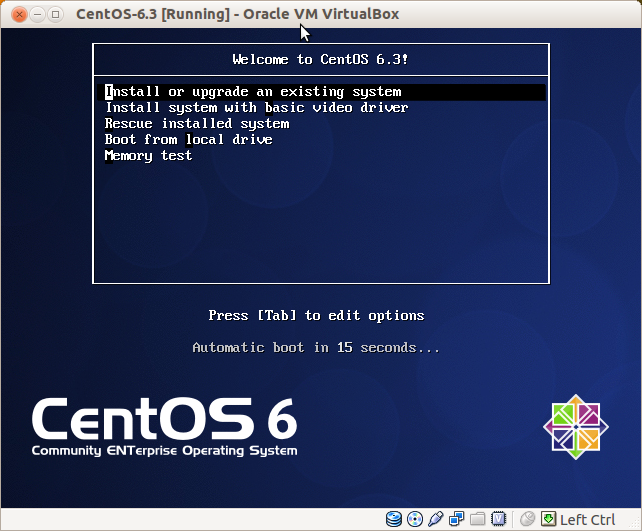Click the Left Ctrl host key label
Viewport: 642px width, 531px height.
(x=587, y=520)
